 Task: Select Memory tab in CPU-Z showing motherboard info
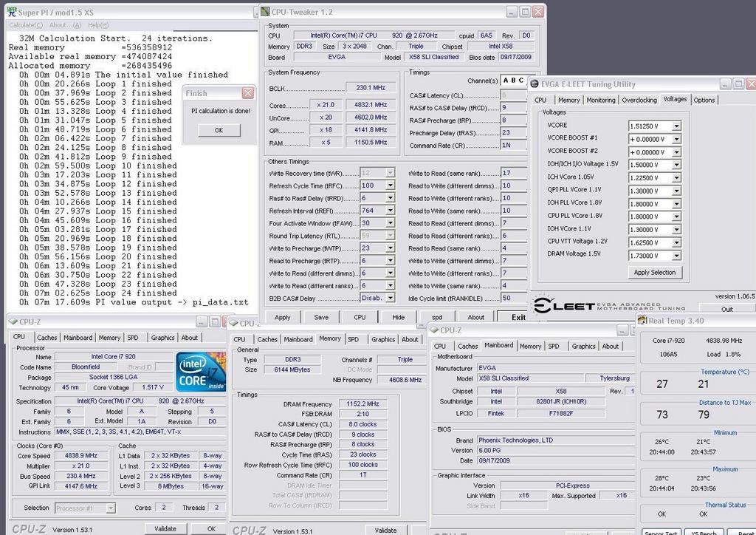tap(530, 347)
